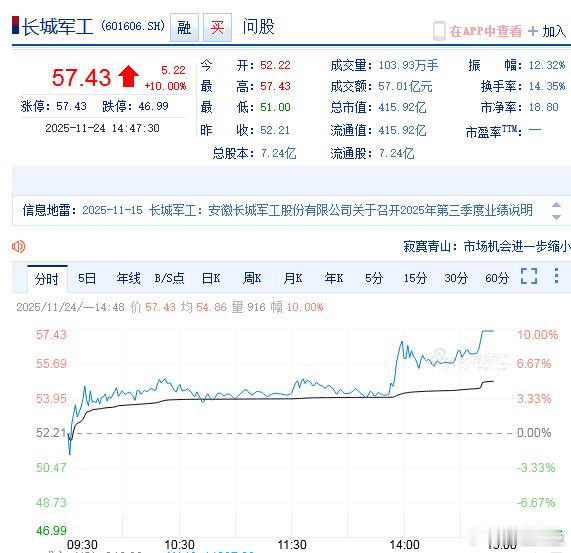Open the 寂寞青山 market commentary link
This screenshot has height=553, width=571.
point(487,246)
